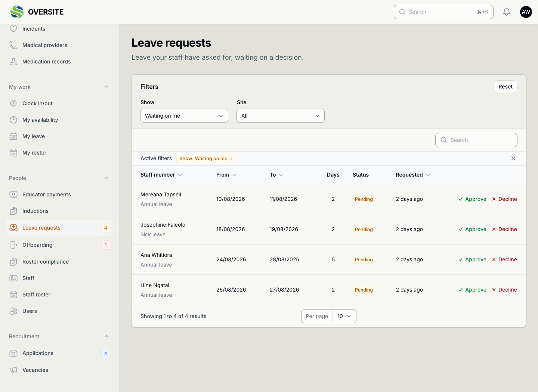Click the Staff ID card icon
This screenshot has height=392, width=538.
(x=13, y=278)
